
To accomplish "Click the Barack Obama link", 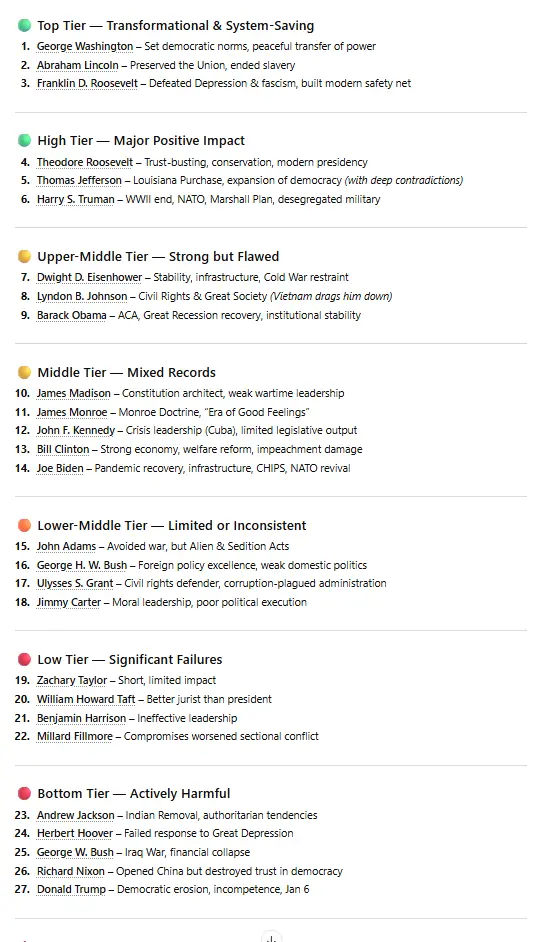I will click(71, 315).
